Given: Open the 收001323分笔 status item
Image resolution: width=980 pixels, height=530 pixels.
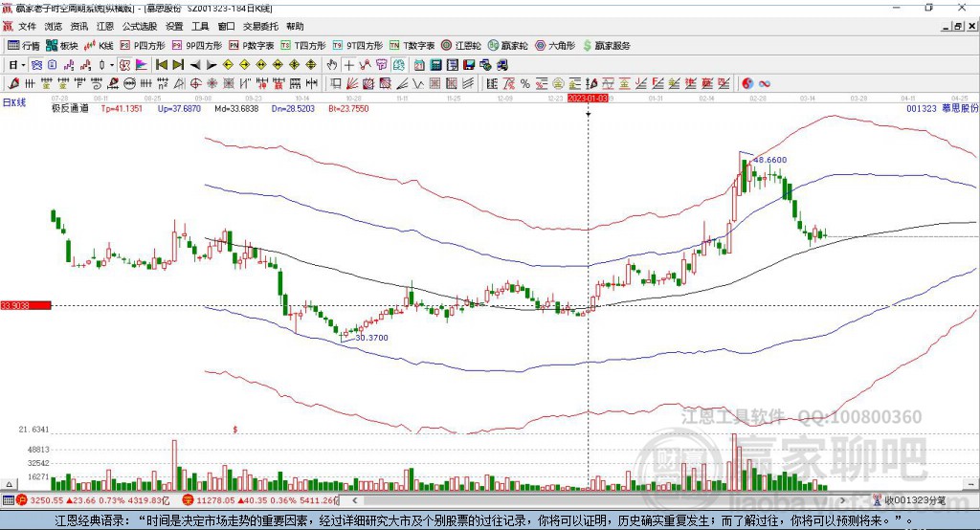Looking at the screenshot, I should pos(909,500).
